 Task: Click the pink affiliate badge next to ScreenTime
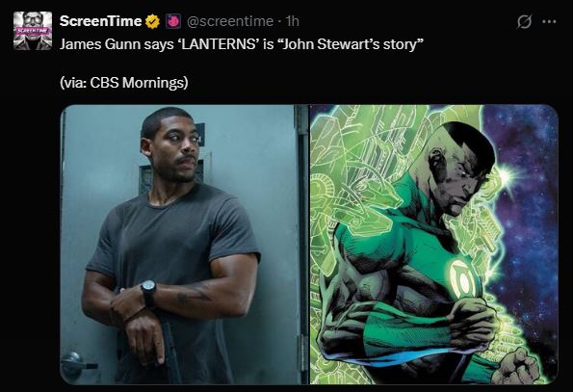click(x=173, y=21)
